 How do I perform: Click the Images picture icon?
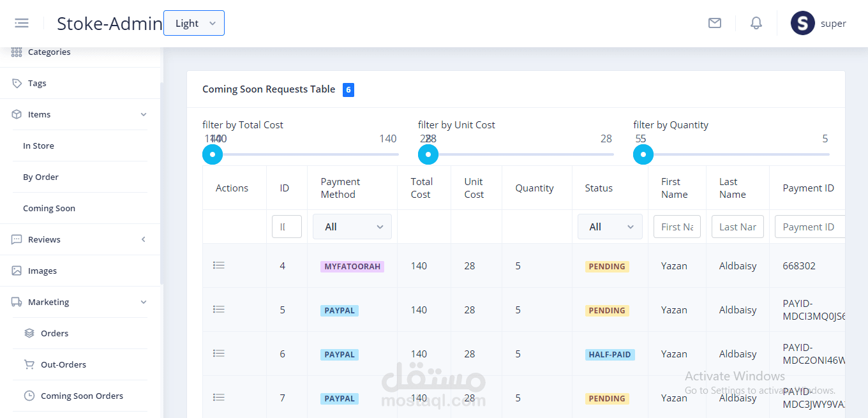click(x=17, y=271)
